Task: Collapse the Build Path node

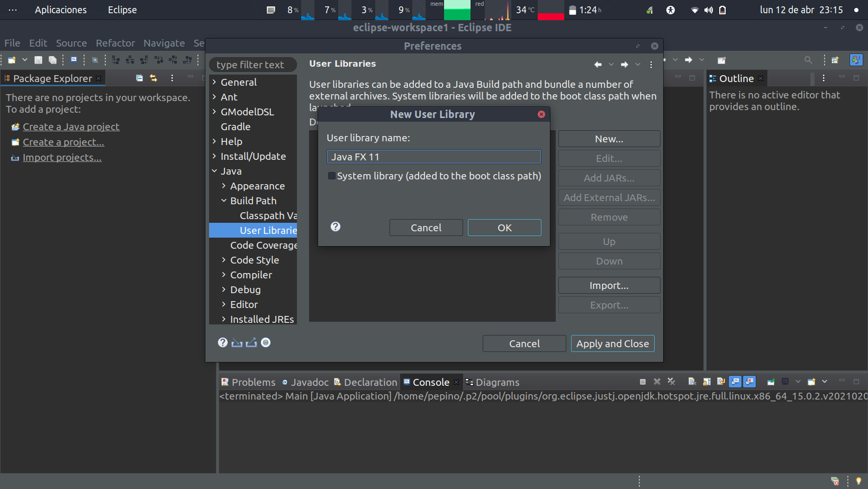Action: (x=224, y=201)
